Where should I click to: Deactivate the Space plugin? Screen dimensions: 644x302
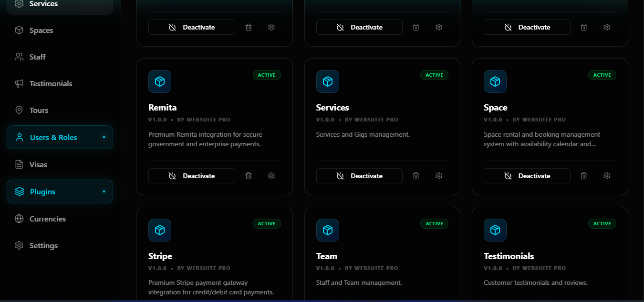pos(527,176)
